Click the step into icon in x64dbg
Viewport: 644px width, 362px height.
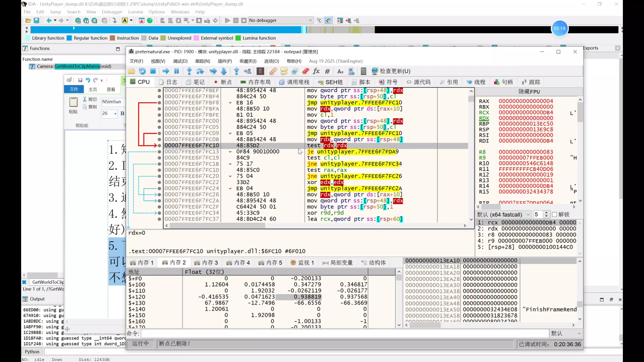pyautogui.click(x=189, y=71)
